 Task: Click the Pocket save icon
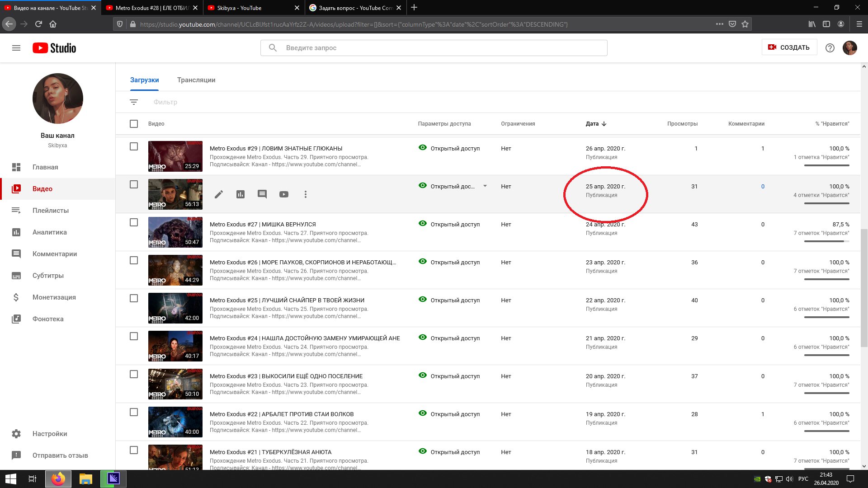coord(732,24)
